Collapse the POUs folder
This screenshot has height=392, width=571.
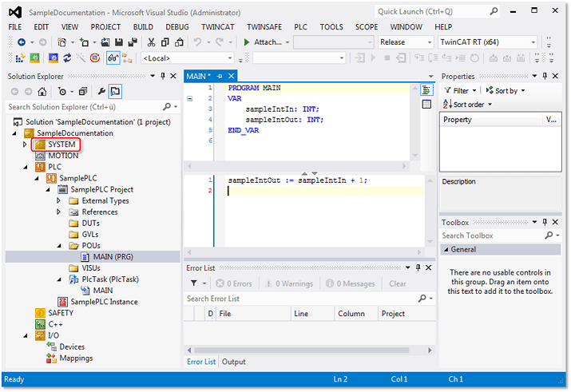pos(59,246)
